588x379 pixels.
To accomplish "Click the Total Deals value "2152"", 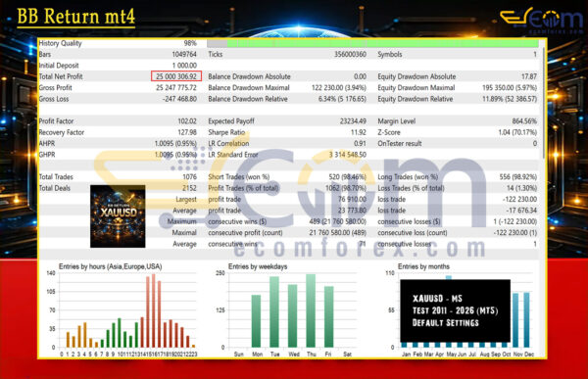I will click(x=189, y=188).
